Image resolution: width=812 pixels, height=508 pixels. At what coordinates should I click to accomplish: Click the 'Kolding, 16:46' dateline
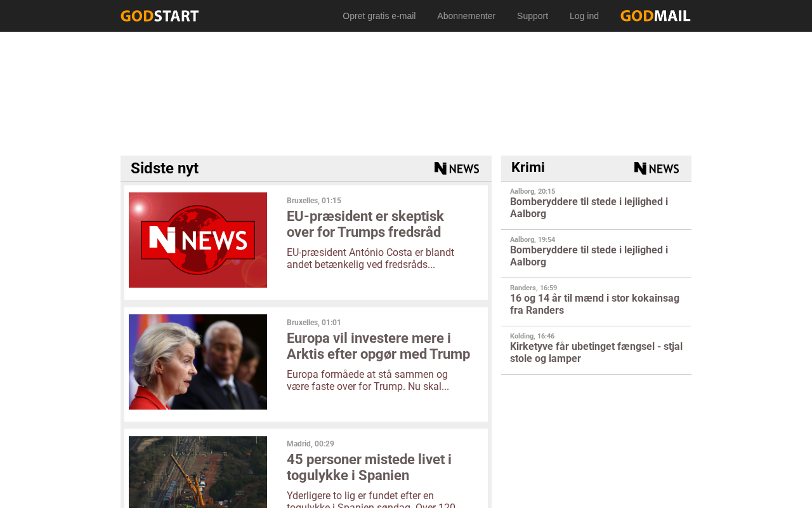click(x=532, y=336)
